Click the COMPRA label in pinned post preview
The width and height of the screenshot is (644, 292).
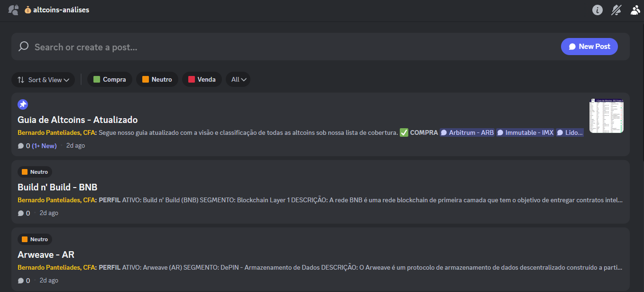424,133
